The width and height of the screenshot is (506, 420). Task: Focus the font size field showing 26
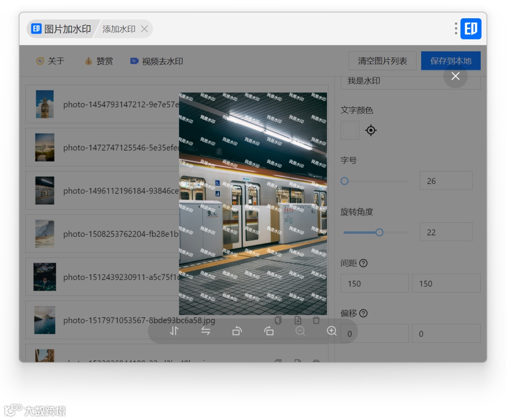click(446, 181)
